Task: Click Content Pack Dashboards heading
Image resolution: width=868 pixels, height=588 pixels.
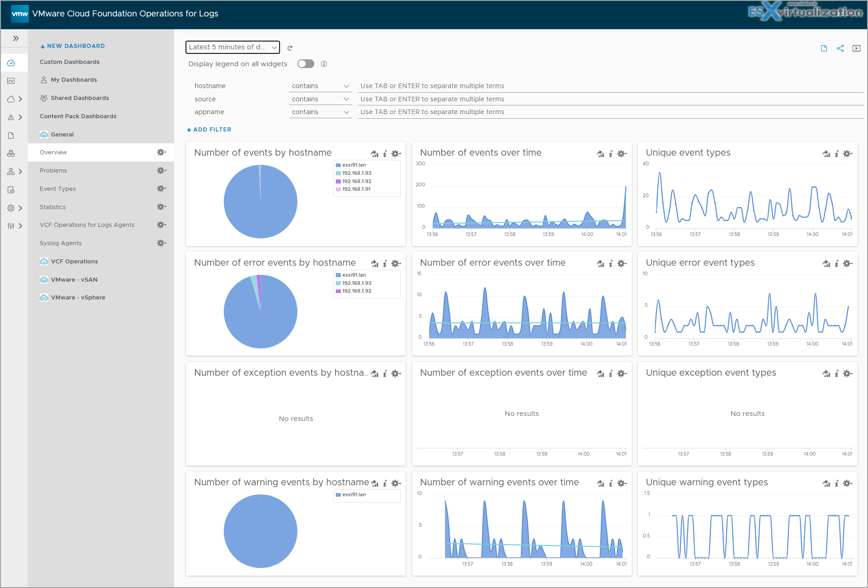Action: coord(78,116)
